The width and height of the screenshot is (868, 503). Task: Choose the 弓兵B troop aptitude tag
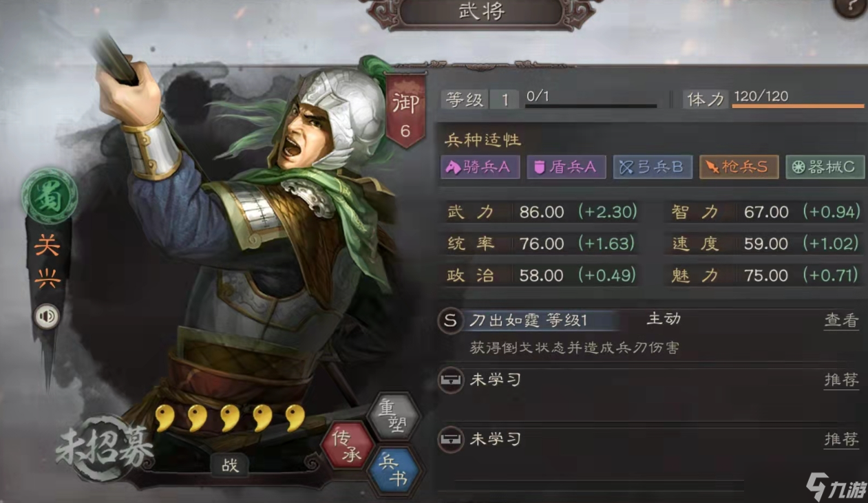point(653,167)
